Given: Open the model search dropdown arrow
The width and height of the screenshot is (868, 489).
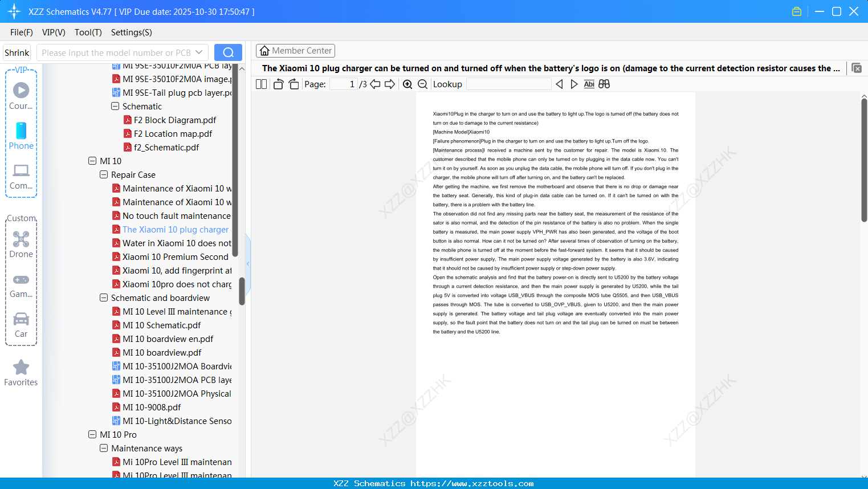Looking at the screenshot, I should (199, 52).
